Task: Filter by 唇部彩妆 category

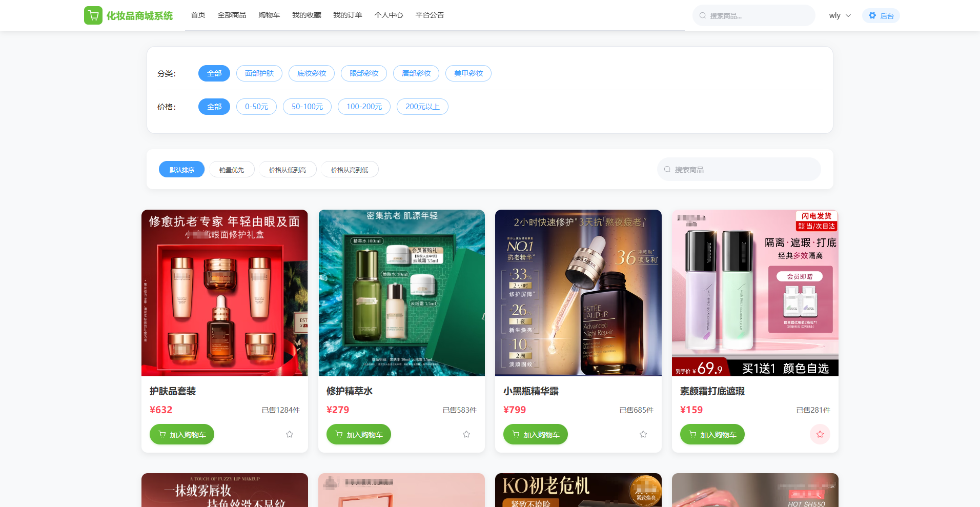Action: click(x=416, y=73)
